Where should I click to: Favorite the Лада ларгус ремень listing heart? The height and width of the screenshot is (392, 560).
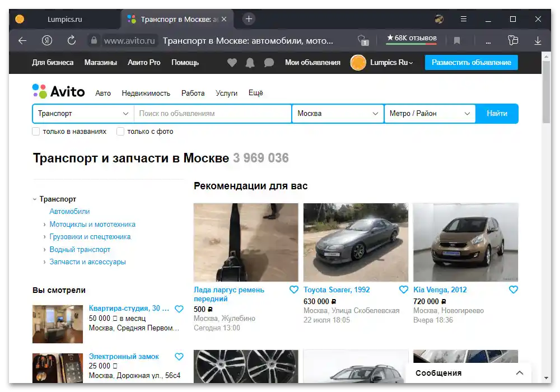294,290
